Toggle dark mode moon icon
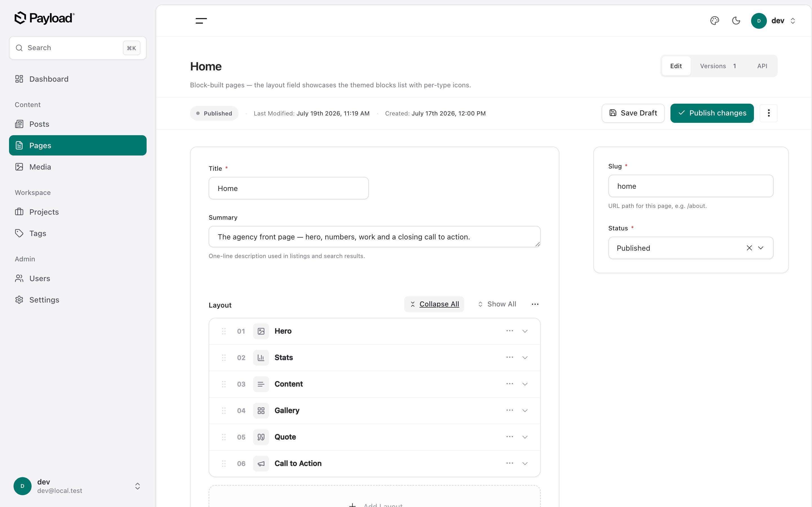Screen dimensions: 812x507 736,21
